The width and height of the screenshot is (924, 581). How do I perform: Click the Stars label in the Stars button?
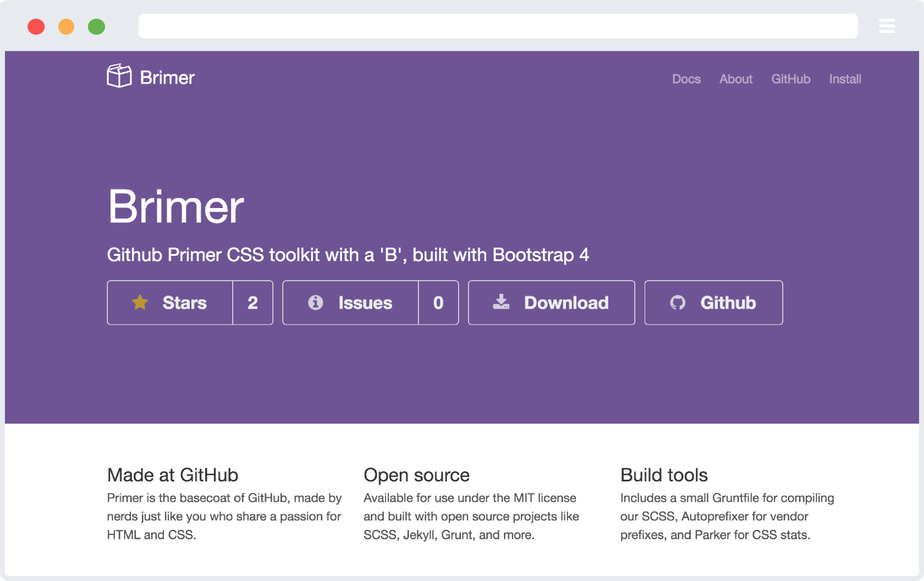pos(185,303)
